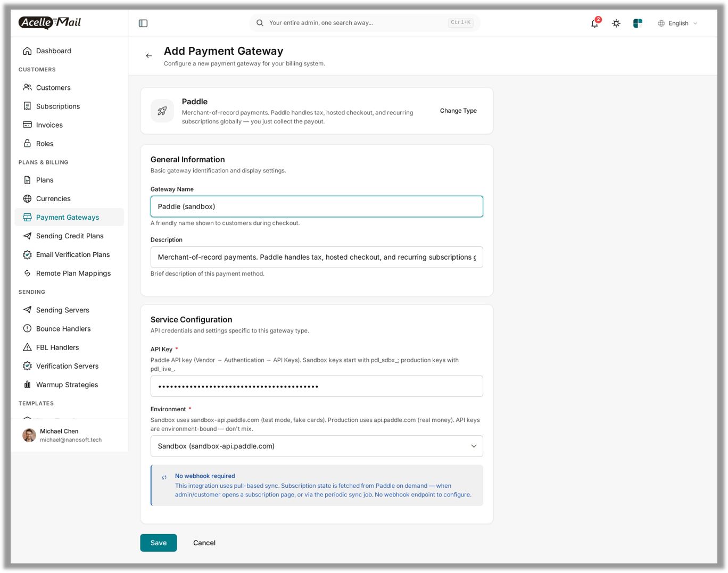This screenshot has height=573, width=728.
Task: Click the Invoices card icon
Action: click(27, 124)
